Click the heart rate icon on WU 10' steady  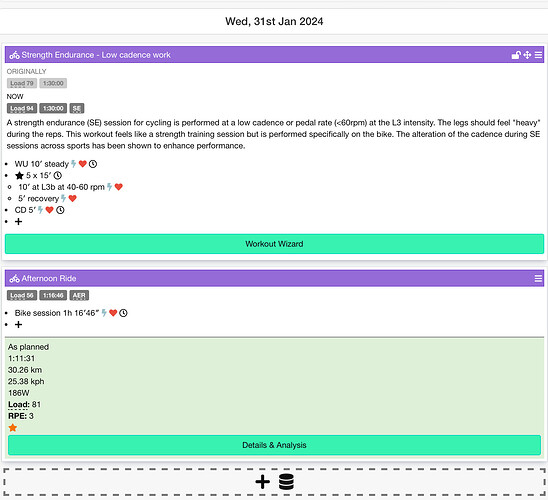click(x=82, y=164)
